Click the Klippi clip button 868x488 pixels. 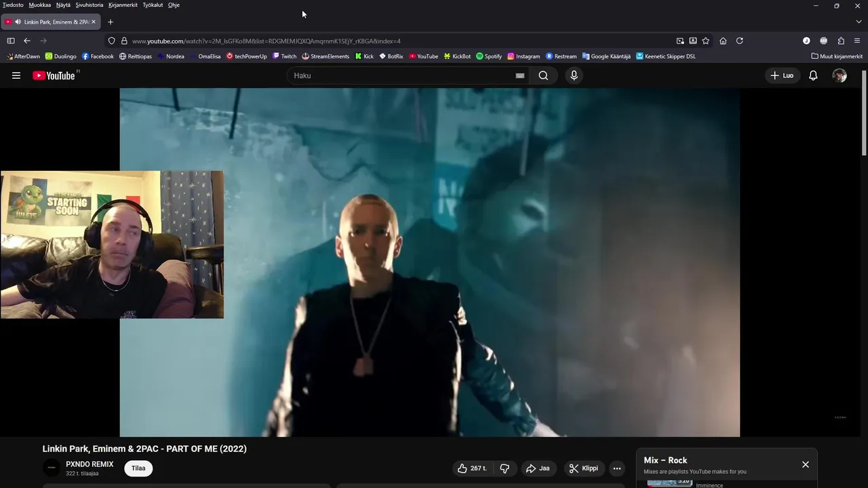(583, 468)
